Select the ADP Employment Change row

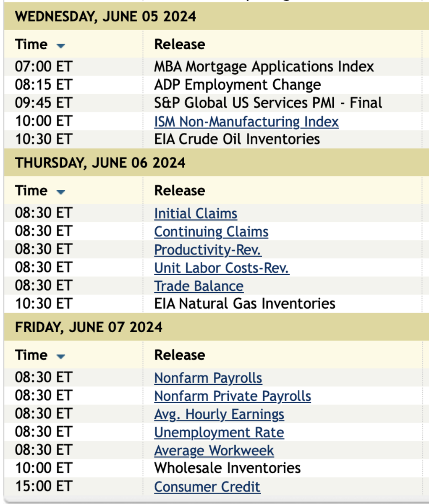pyautogui.click(x=237, y=85)
